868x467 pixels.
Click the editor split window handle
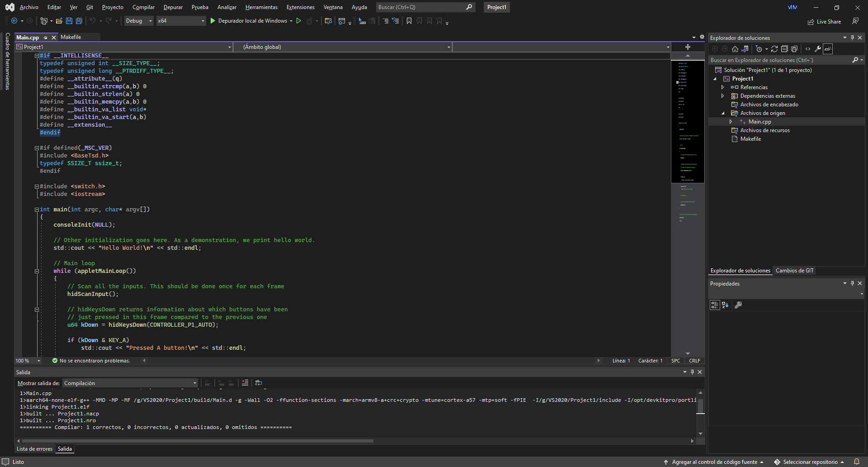pyautogui.click(x=688, y=47)
